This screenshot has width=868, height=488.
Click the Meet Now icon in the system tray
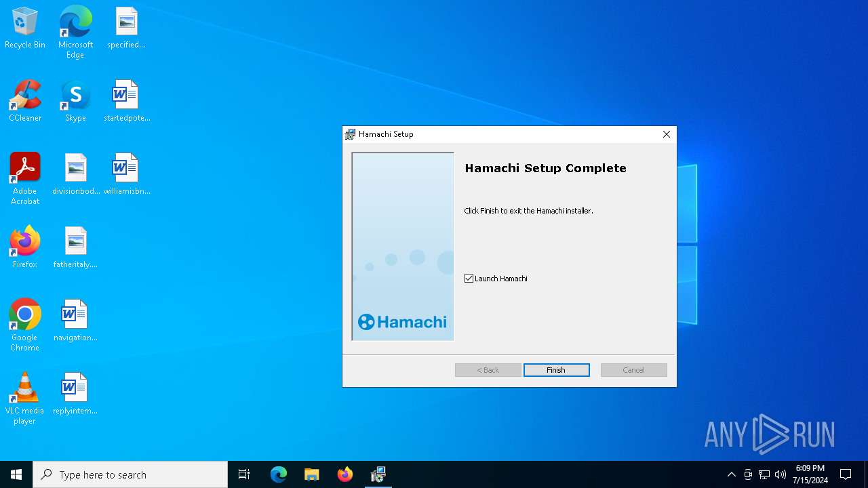tap(748, 474)
